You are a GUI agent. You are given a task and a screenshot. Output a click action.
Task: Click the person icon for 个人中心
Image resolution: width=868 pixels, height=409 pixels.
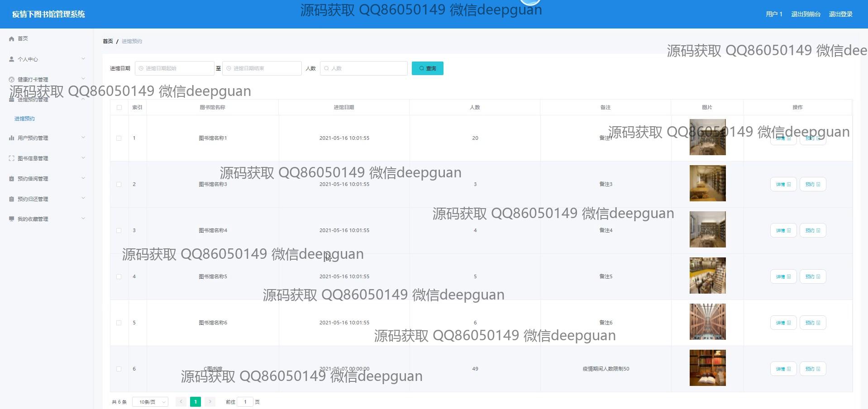click(x=12, y=59)
